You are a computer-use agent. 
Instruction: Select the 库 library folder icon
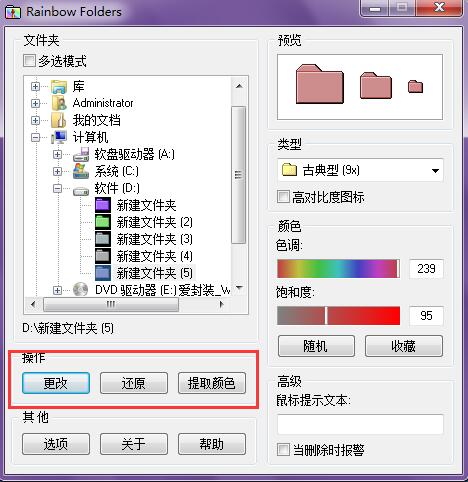tap(59, 87)
